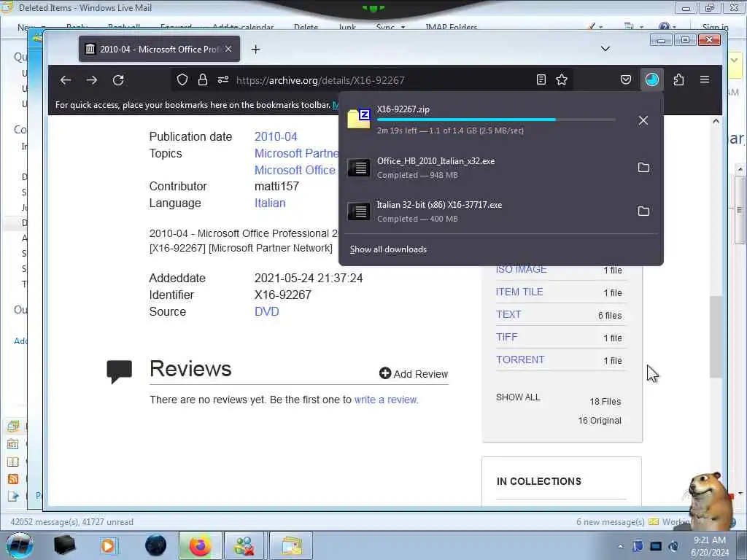Open Feeds RSS shortcut in Live Mail sidebar
Image resolution: width=747 pixels, height=560 pixels.
[13, 479]
